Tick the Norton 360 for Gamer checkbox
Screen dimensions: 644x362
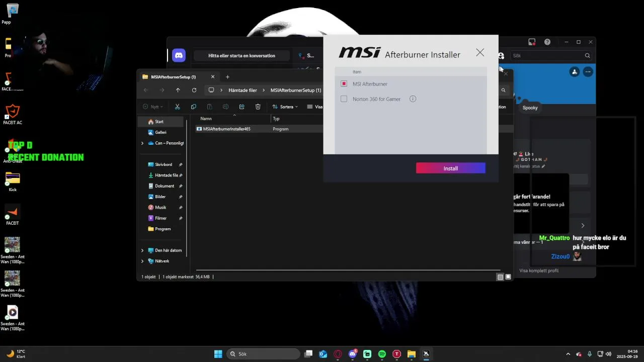tap(344, 99)
